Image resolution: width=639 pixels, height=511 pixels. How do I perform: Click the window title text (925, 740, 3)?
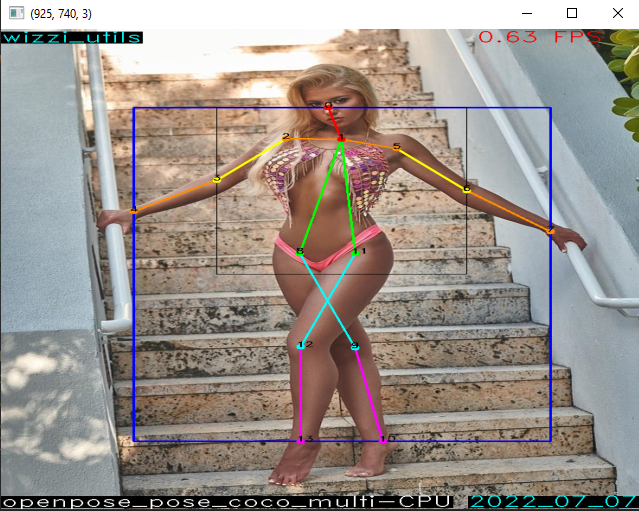(x=61, y=14)
